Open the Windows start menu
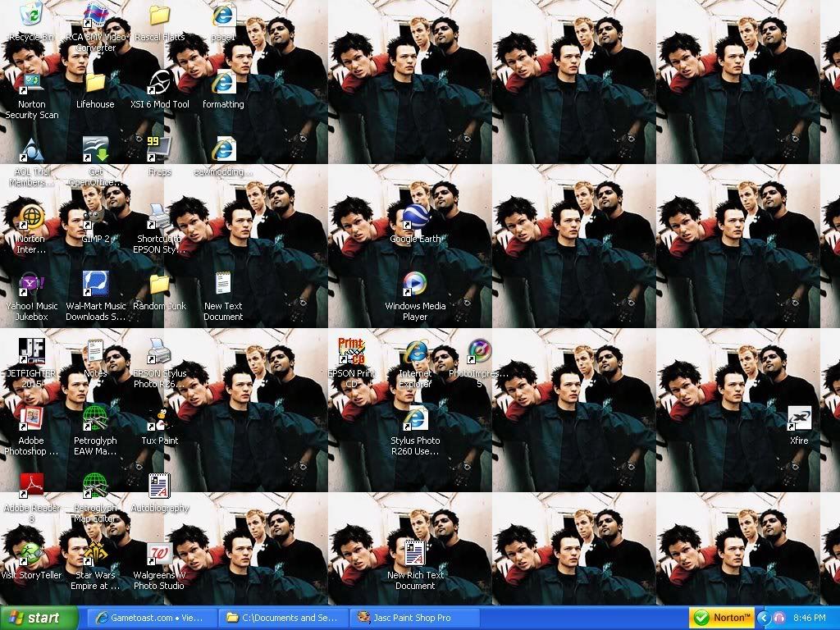The height and width of the screenshot is (630, 840). point(39,618)
